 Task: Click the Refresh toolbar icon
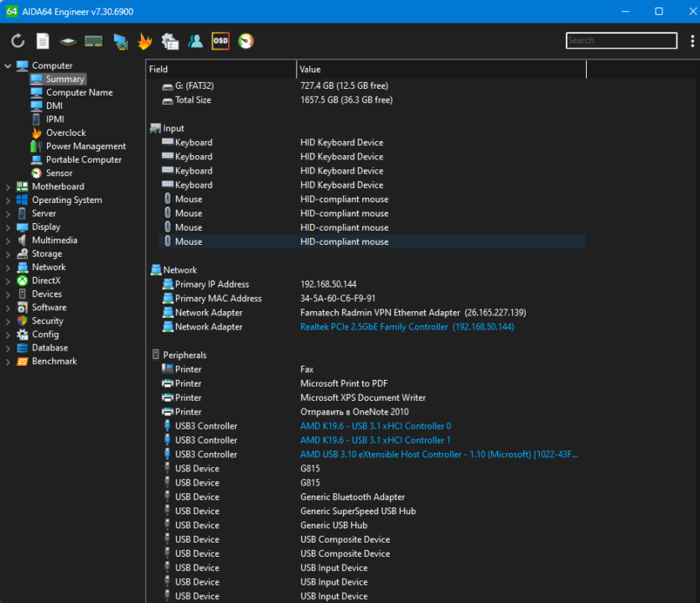pos(18,41)
